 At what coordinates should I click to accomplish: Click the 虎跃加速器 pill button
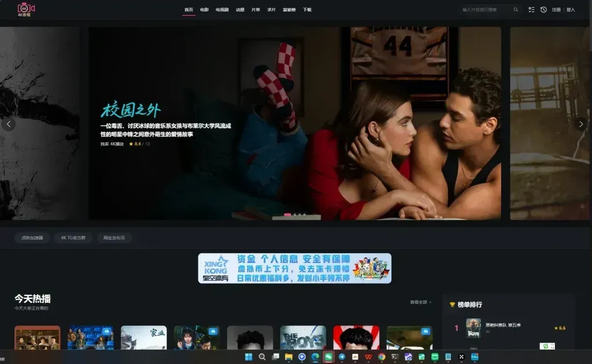(32, 238)
